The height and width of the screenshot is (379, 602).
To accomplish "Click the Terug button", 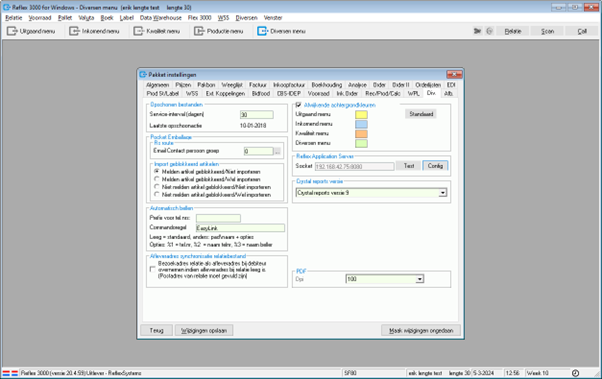I will click(157, 330).
